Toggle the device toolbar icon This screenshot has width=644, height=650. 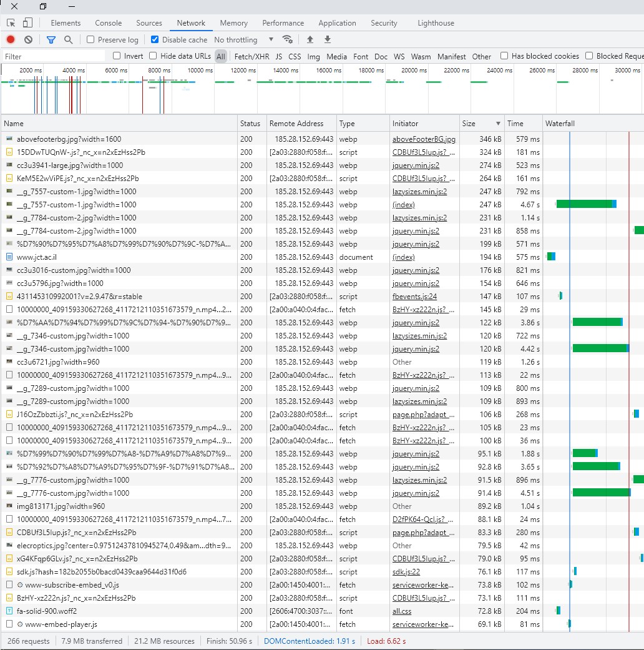(27, 23)
